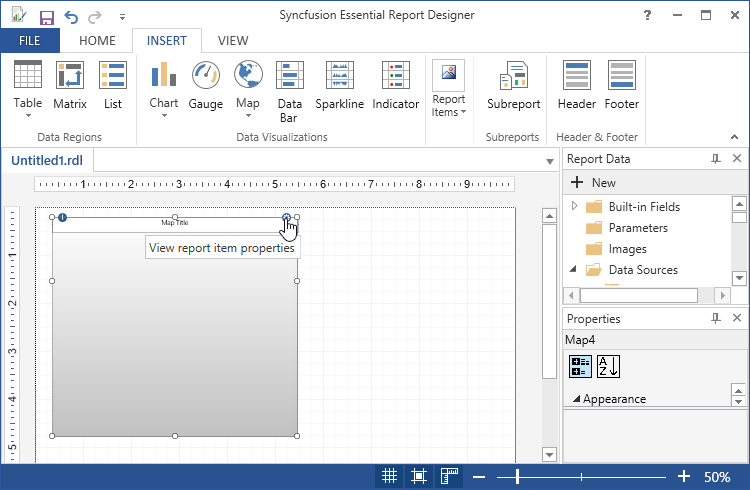The image size is (750, 490).
Task: Pin the Properties panel
Action: tap(716, 318)
